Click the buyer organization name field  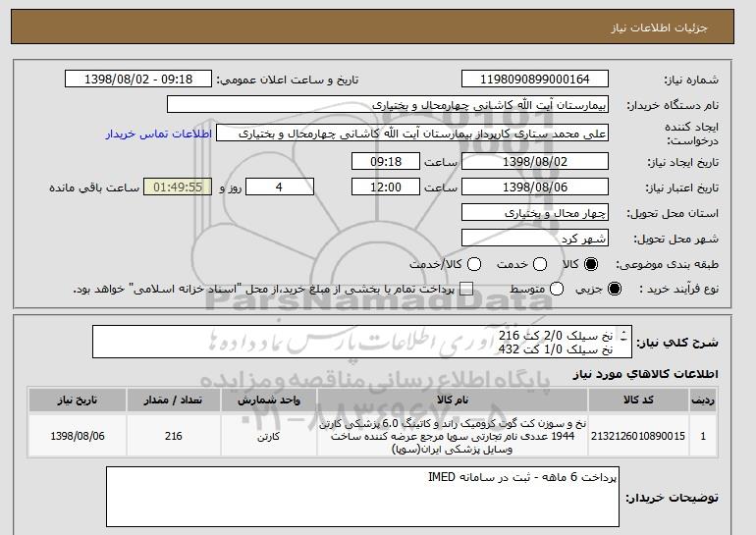[x=388, y=105]
